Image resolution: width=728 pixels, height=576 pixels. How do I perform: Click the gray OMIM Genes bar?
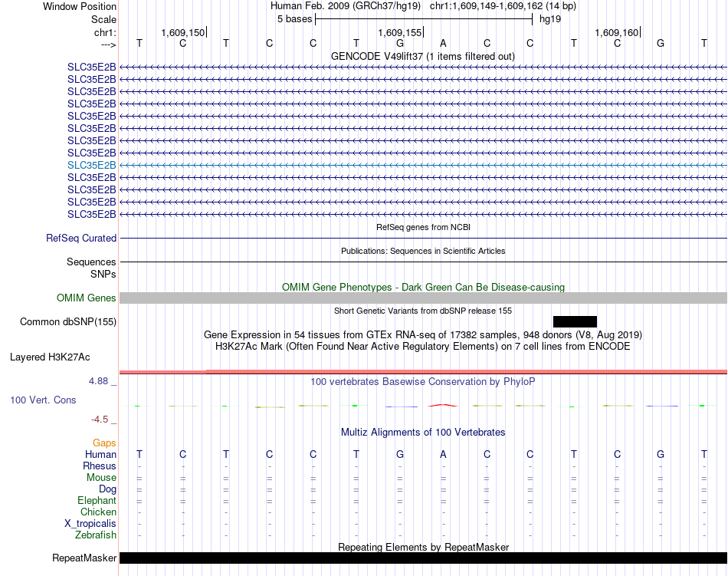point(423,298)
